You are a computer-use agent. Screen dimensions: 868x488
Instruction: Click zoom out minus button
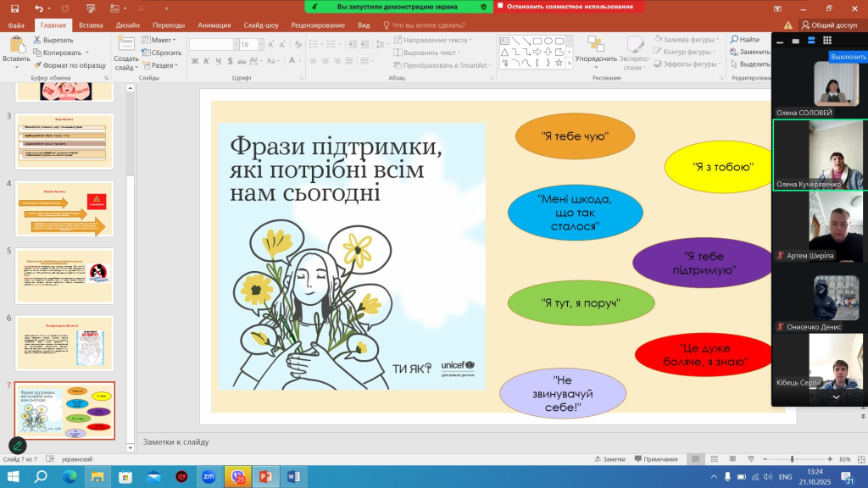[x=765, y=459]
